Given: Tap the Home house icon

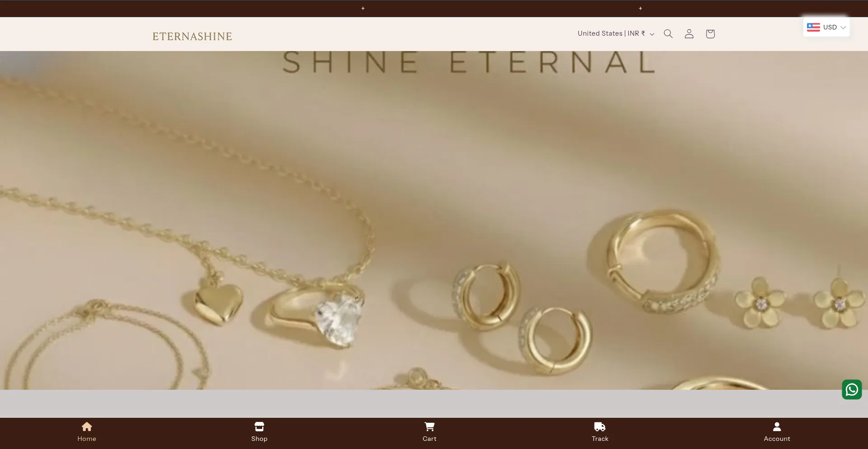Looking at the screenshot, I should point(87,426).
